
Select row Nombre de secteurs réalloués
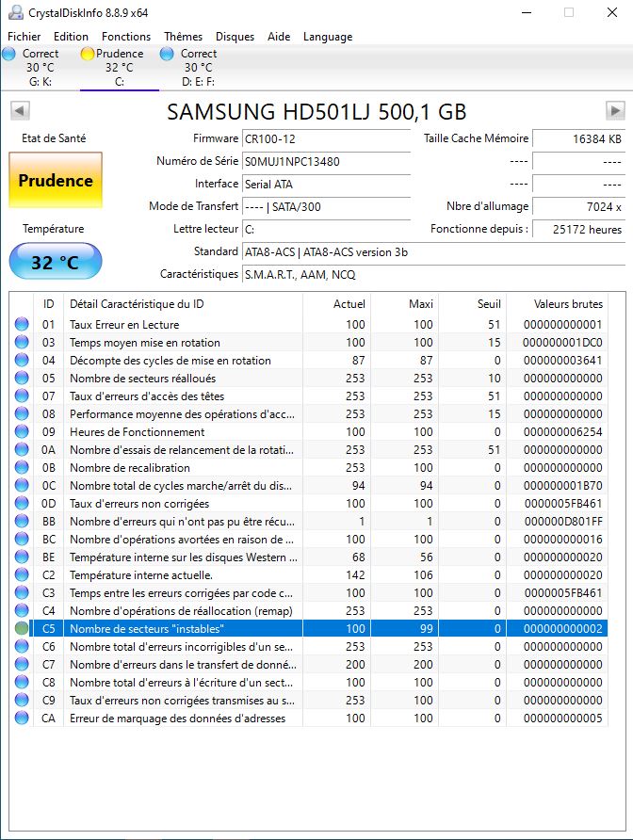[x=309, y=378]
